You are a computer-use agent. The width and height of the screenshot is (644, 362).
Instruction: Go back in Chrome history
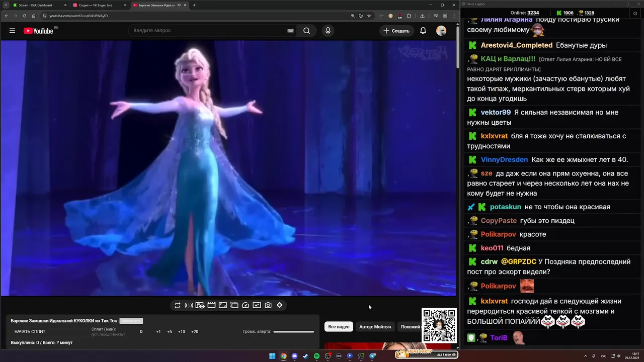(6, 16)
